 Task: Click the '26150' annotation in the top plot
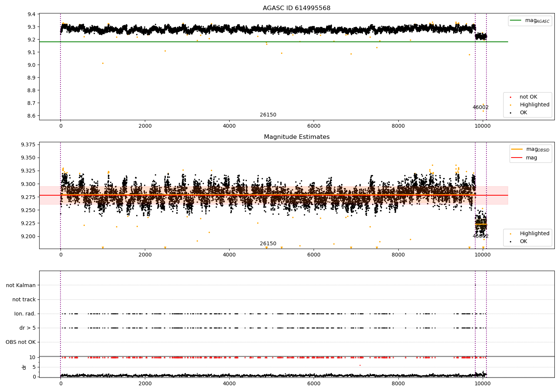coord(268,115)
